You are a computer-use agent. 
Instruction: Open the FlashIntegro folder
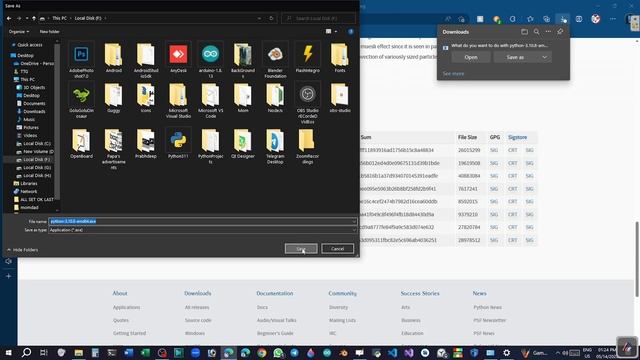pyautogui.click(x=307, y=58)
